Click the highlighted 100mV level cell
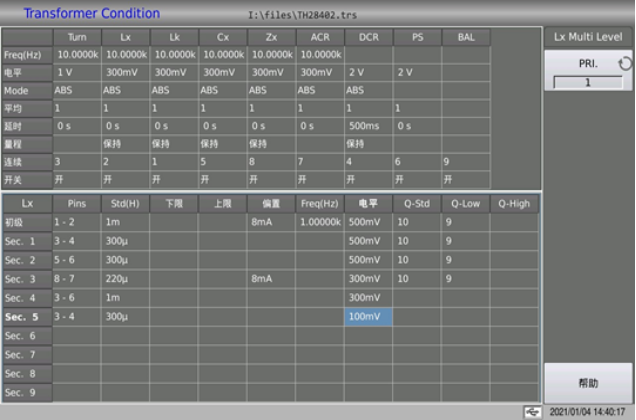The width and height of the screenshot is (636, 420). pos(368,316)
